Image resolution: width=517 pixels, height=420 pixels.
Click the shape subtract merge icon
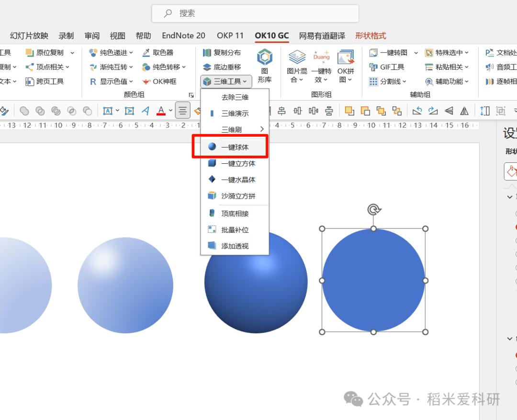pos(88,111)
